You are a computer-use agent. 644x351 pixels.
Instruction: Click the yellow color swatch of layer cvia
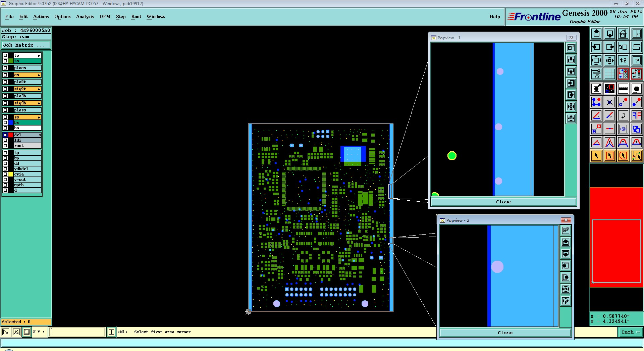(11, 174)
